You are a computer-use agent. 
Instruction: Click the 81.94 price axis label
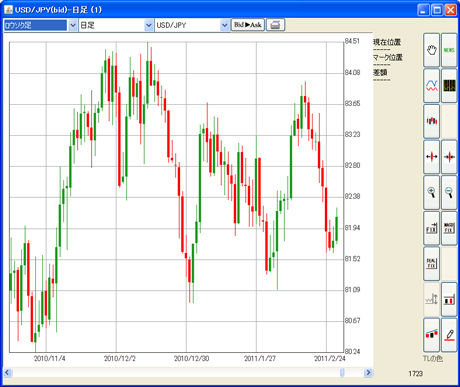(352, 228)
